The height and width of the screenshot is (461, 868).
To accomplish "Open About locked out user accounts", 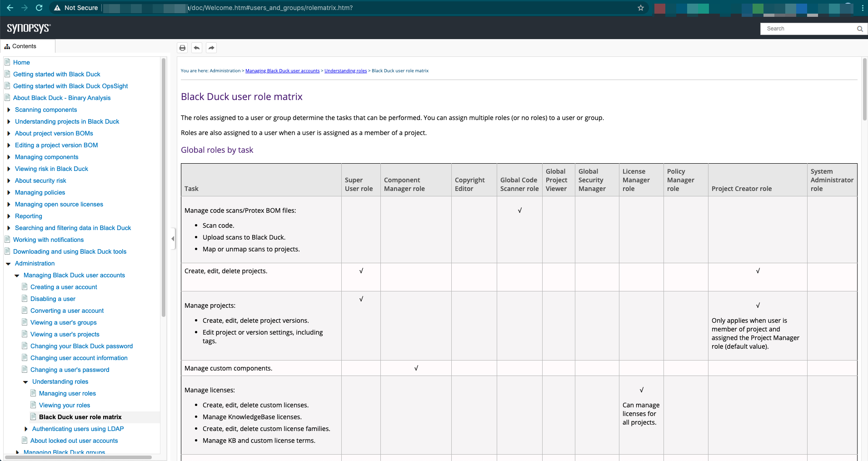I will [74, 441].
